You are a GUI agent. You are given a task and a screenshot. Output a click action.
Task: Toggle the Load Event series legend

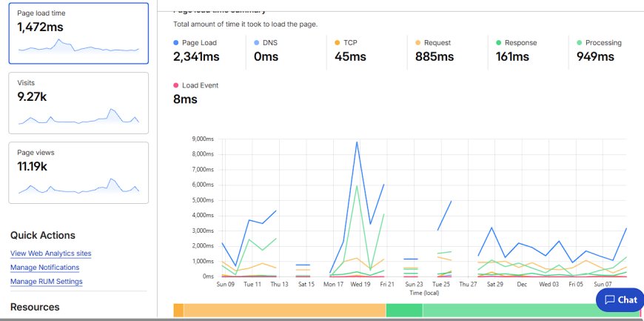tap(196, 85)
